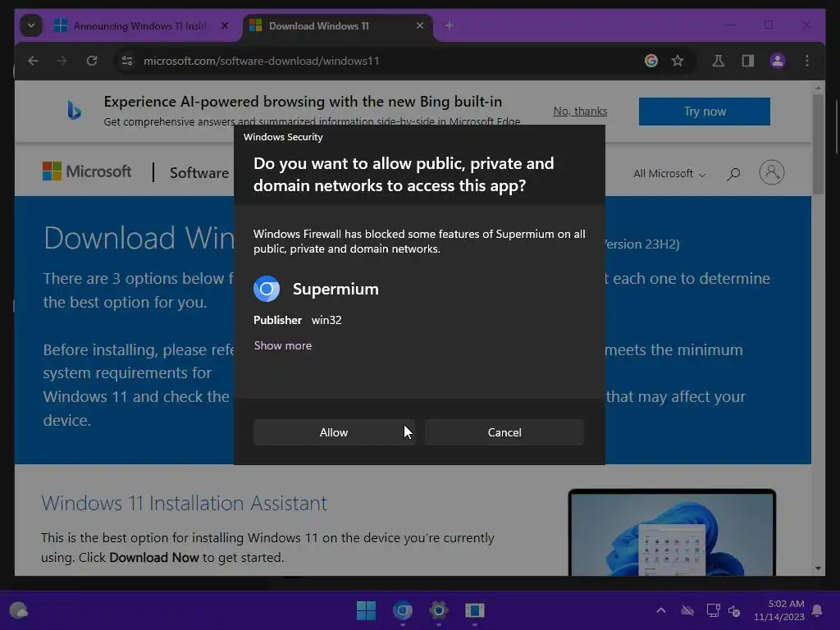Open Microsoft site search magnifier
Viewport: 840px width, 630px height.
733,174
